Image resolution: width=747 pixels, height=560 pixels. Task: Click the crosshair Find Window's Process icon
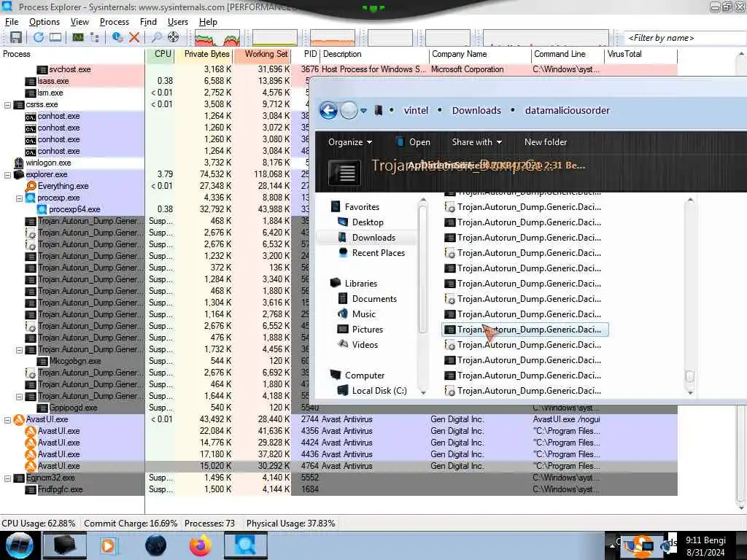click(x=174, y=37)
